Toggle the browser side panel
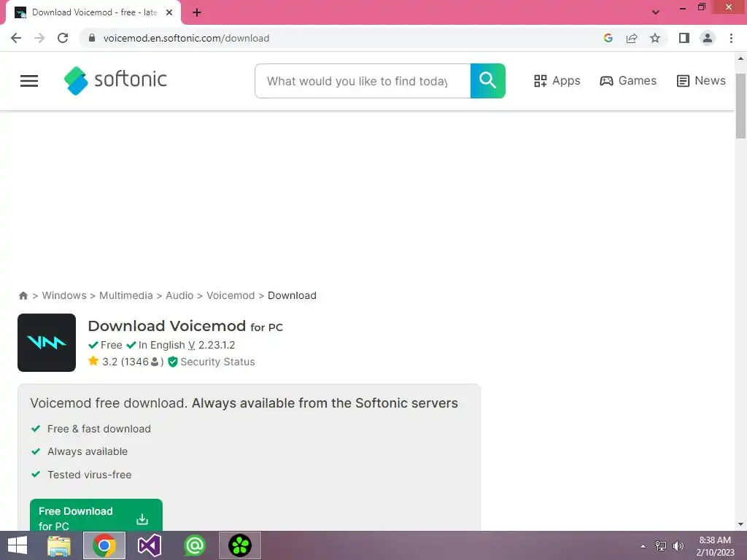 (684, 38)
